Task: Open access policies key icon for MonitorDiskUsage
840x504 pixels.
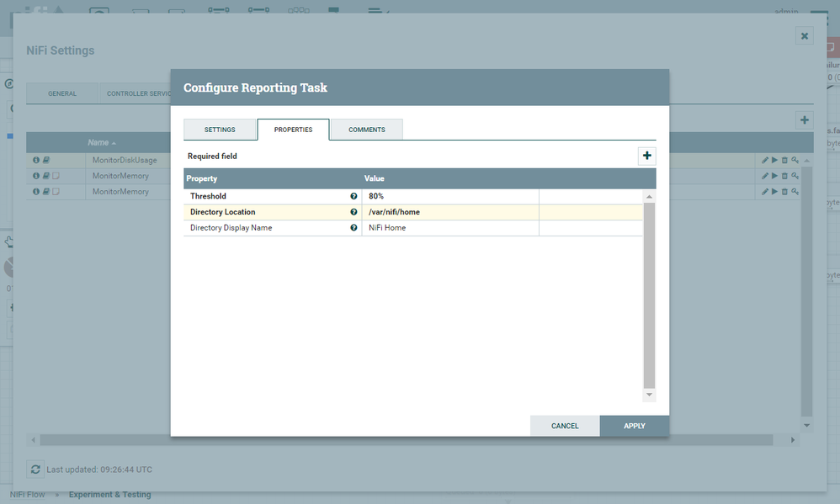Action: coord(795,160)
